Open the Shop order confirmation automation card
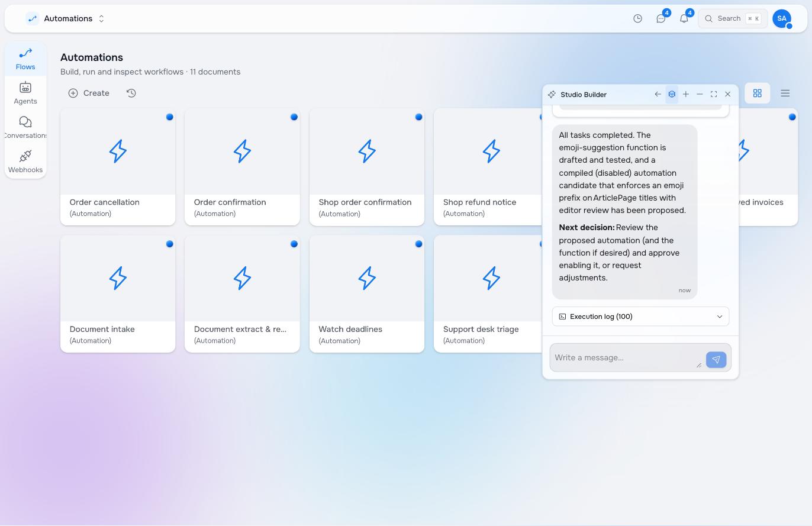The image size is (812, 526). [x=367, y=167]
